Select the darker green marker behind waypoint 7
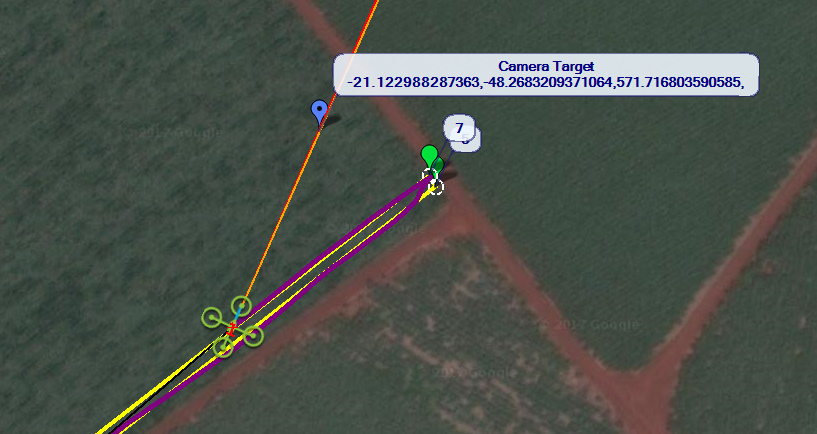 [439, 164]
